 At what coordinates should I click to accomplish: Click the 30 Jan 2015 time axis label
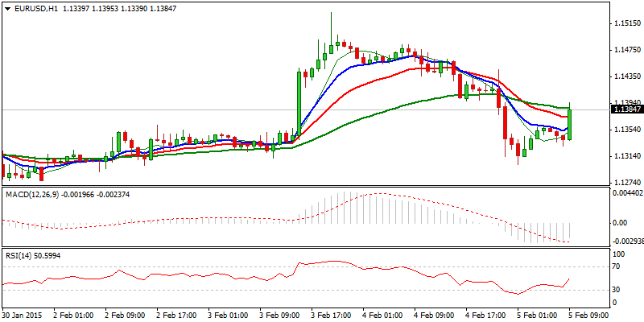point(22,316)
